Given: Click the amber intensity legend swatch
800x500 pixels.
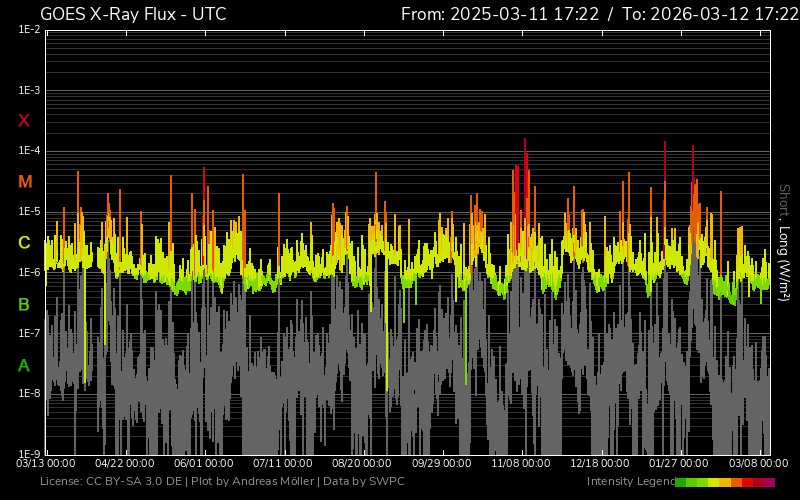Looking at the screenshot, I should [x=725, y=483].
